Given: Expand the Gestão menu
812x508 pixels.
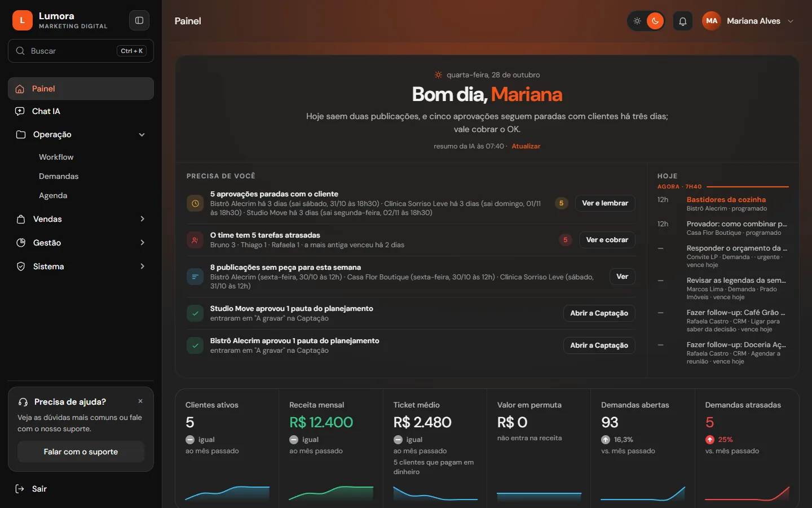Looking at the screenshot, I should tap(81, 243).
